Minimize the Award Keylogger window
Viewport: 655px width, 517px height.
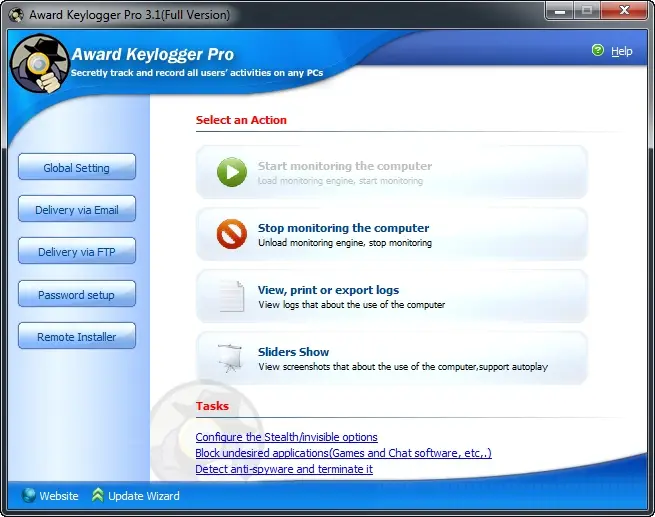click(560, 10)
